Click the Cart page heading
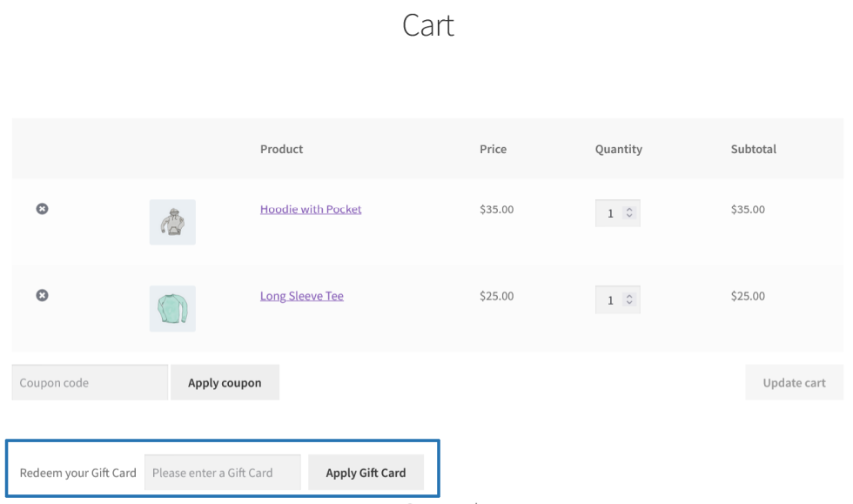853x504 pixels. pyautogui.click(x=428, y=26)
